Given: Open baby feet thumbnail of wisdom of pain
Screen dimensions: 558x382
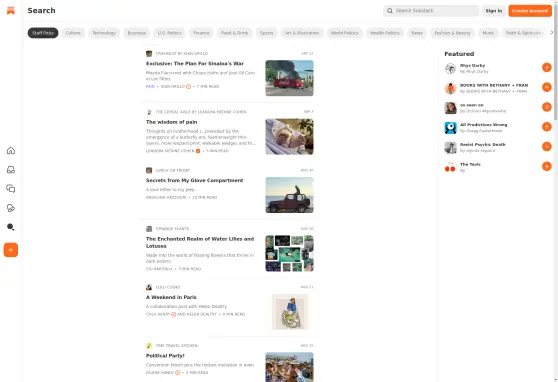Looking at the screenshot, I should click(x=289, y=136).
